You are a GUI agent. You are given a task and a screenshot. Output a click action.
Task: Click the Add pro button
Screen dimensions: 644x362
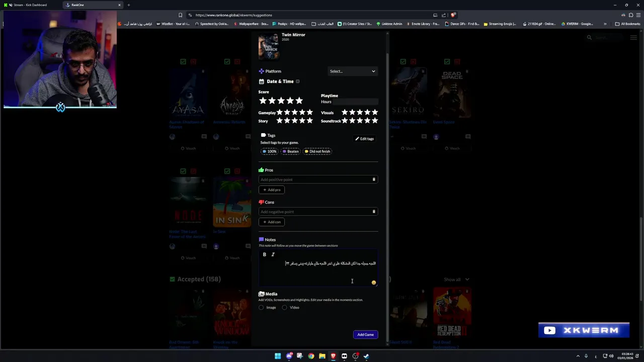[x=272, y=190]
